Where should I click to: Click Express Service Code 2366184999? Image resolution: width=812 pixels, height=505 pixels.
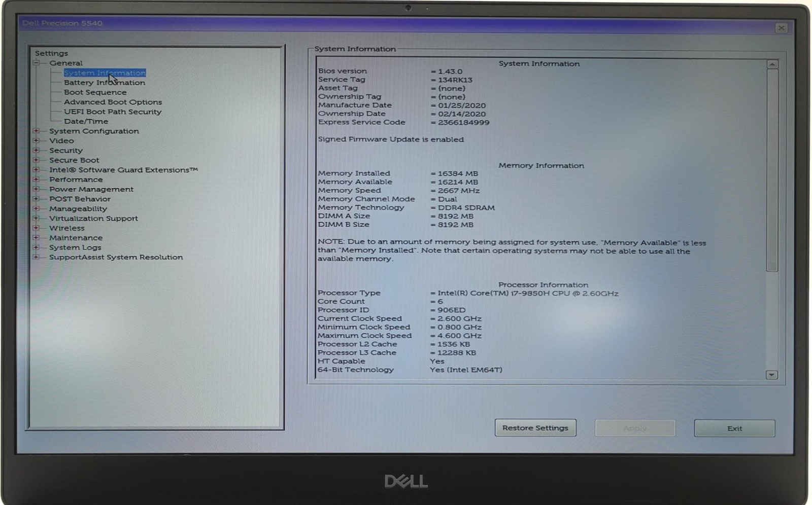[x=463, y=123]
